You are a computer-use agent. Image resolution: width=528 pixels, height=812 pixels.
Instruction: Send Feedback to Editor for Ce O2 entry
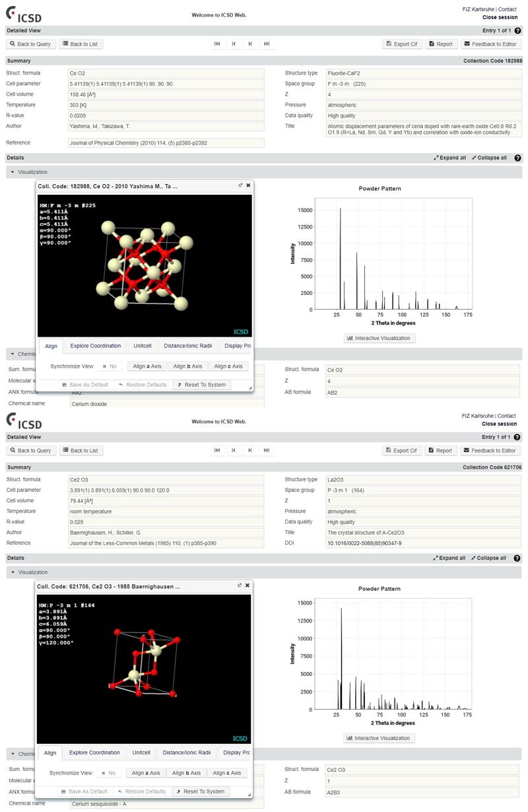491,44
